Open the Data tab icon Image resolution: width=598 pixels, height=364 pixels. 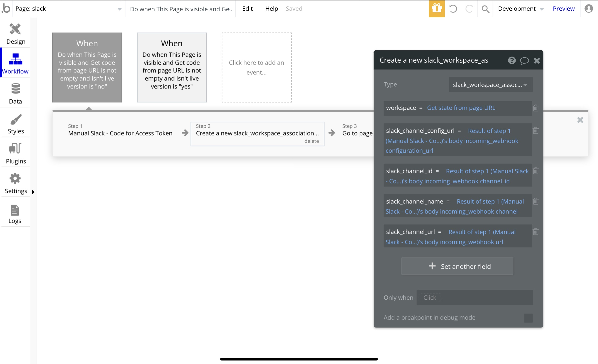click(x=15, y=89)
